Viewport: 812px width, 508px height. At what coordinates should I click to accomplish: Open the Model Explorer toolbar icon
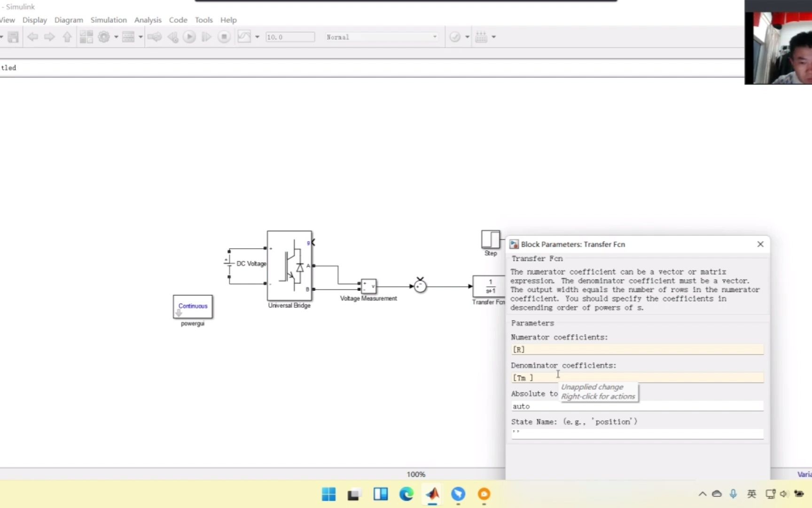click(x=128, y=37)
